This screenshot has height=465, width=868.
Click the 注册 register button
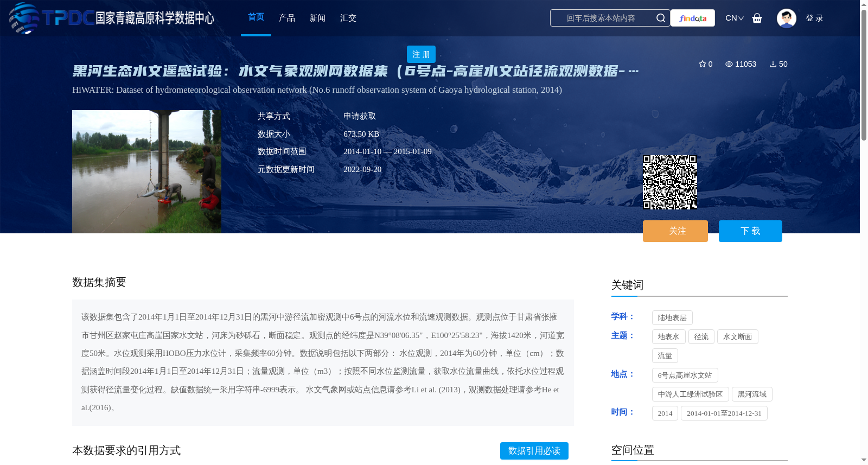421,54
